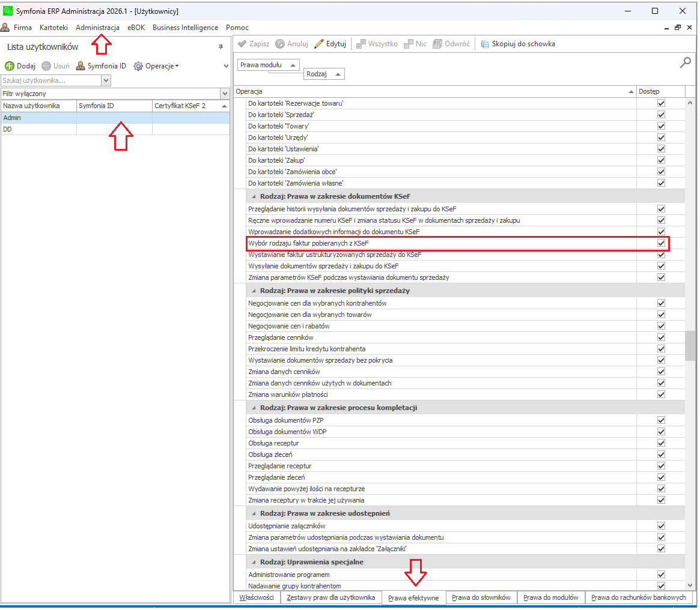Click the Symfonia ID user icon
Image resolution: width=700 pixels, height=610 pixels.
(81, 66)
